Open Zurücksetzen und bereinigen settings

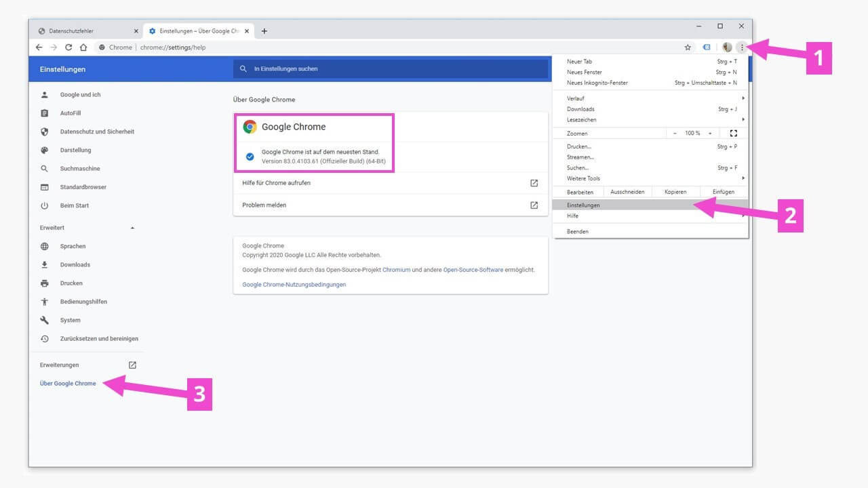tap(99, 338)
